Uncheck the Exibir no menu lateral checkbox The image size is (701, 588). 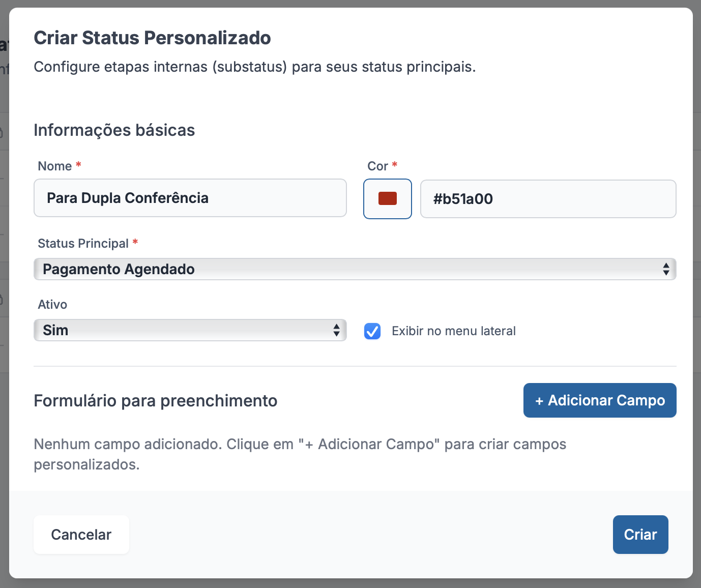click(x=372, y=331)
